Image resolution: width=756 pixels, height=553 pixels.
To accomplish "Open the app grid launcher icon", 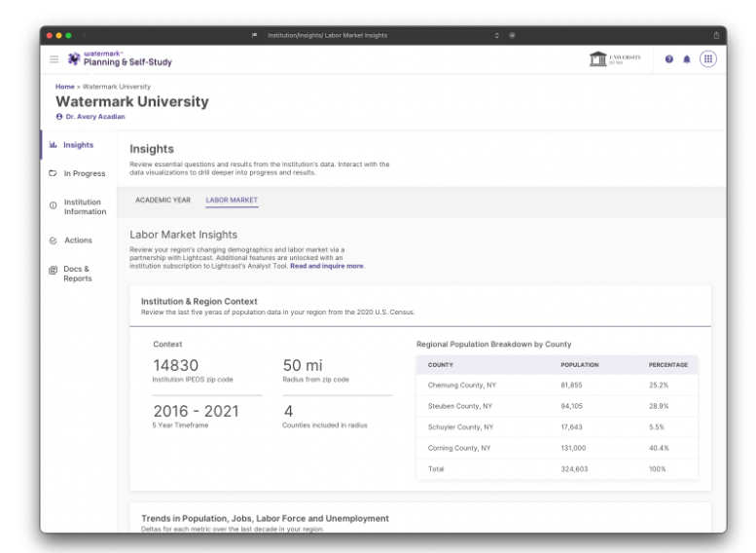I will (707, 59).
